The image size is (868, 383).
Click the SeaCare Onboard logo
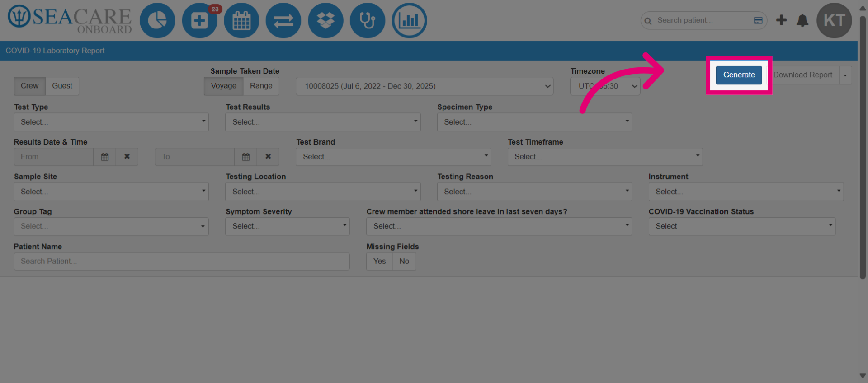70,19
